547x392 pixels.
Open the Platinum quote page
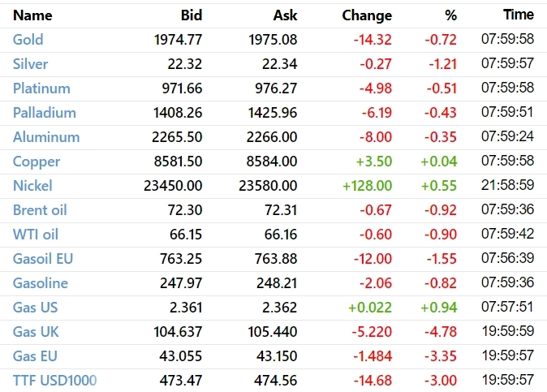click(41, 88)
